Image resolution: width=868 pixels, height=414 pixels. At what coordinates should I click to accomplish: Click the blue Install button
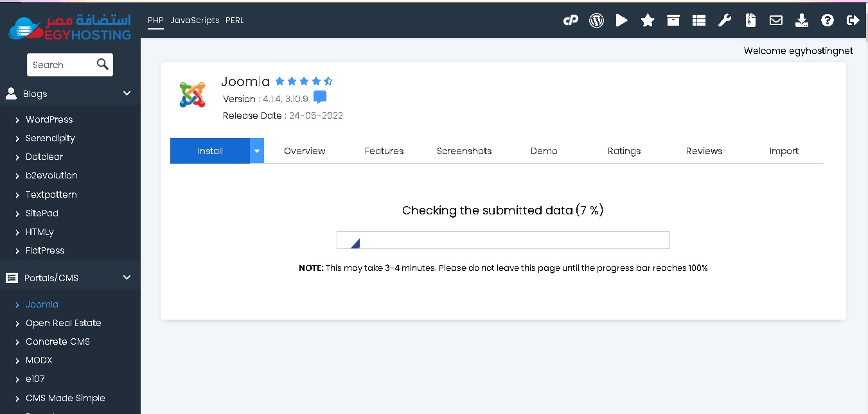pos(210,151)
